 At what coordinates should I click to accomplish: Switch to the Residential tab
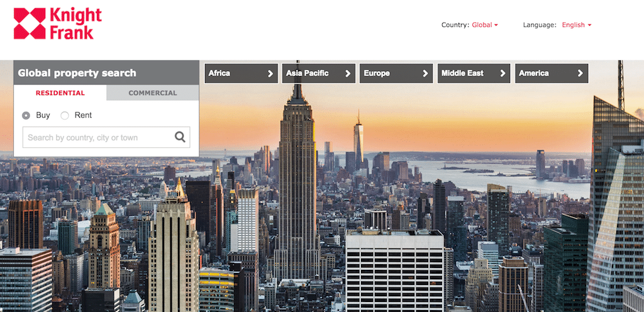60,93
